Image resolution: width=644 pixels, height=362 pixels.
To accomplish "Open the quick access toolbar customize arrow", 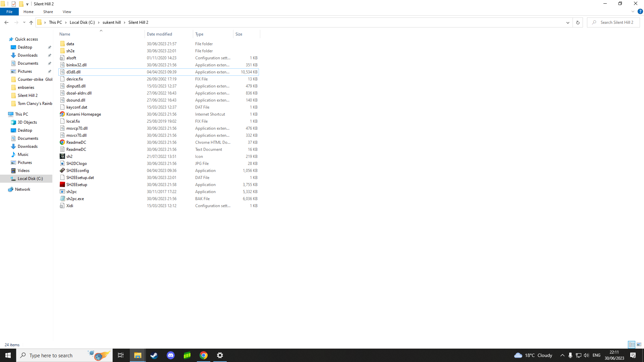I will 27,4.
